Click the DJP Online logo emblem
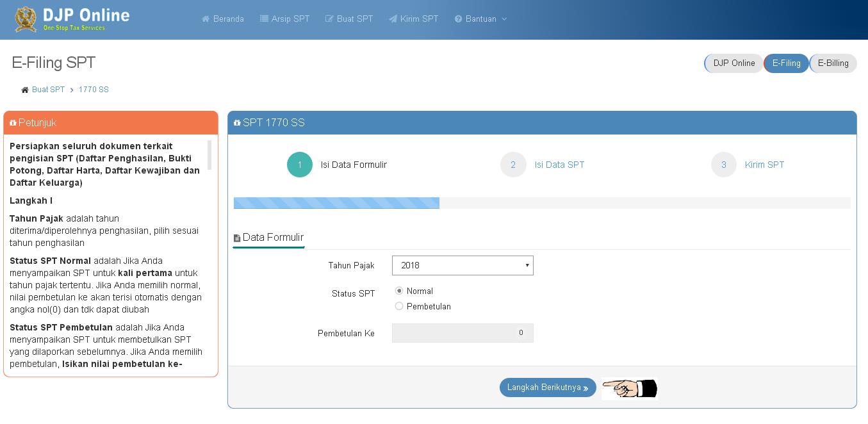Viewport: 868px width, 424px height. tap(26, 18)
